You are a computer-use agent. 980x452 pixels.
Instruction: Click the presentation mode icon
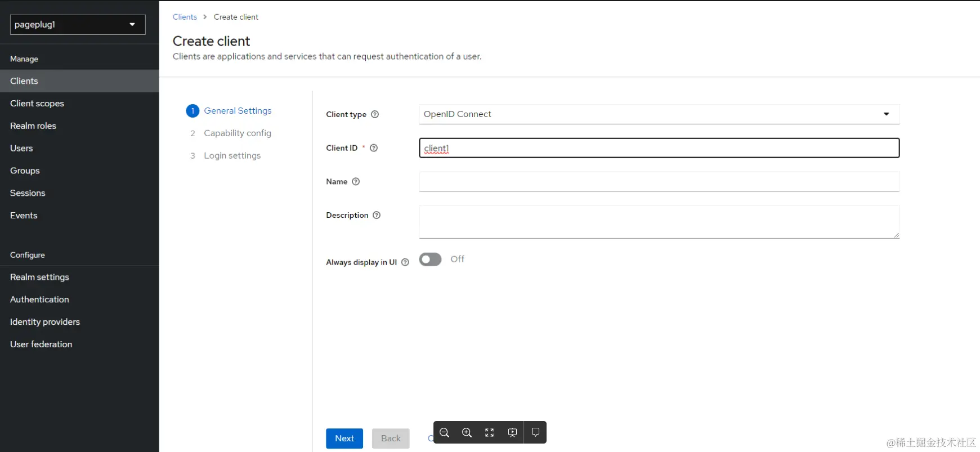pos(512,432)
